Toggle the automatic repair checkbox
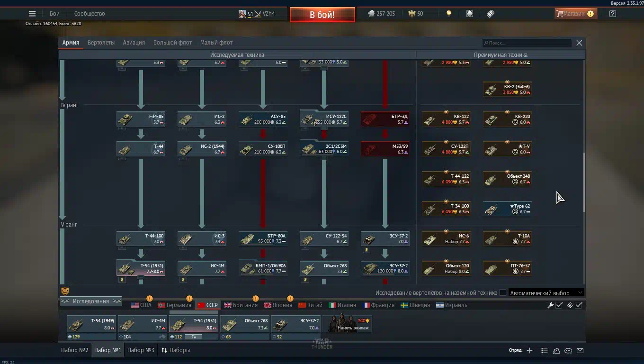 tap(559, 305)
